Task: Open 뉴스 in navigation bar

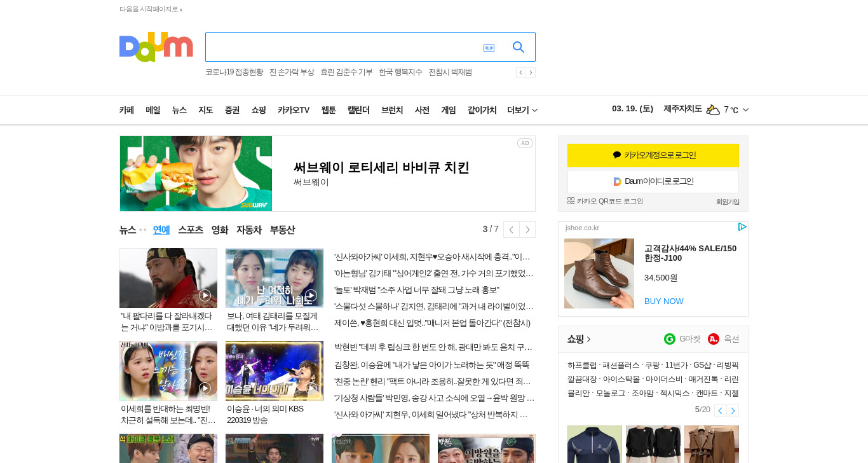Action: coord(179,110)
